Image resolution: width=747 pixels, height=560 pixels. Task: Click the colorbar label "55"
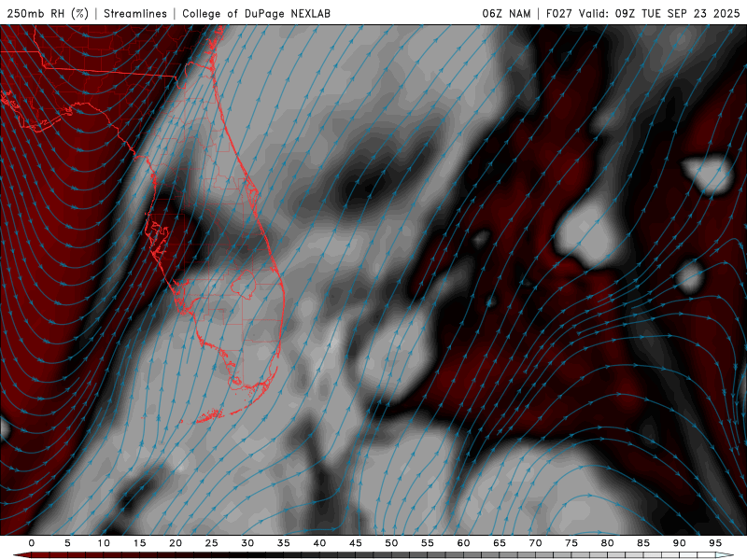click(x=428, y=543)
